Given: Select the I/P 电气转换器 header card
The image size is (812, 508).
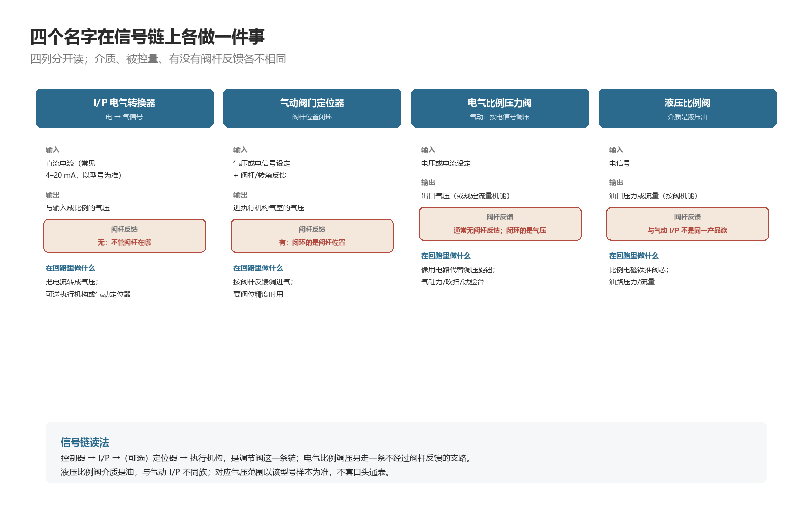Looking at the screenshot, I should pos(124,108).
